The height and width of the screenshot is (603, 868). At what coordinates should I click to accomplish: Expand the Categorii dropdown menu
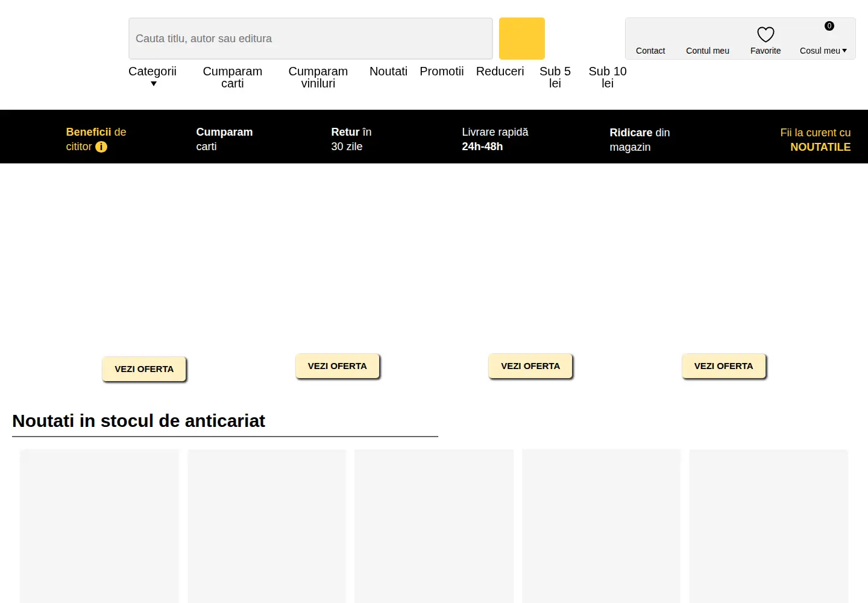(x=153, y=77)
